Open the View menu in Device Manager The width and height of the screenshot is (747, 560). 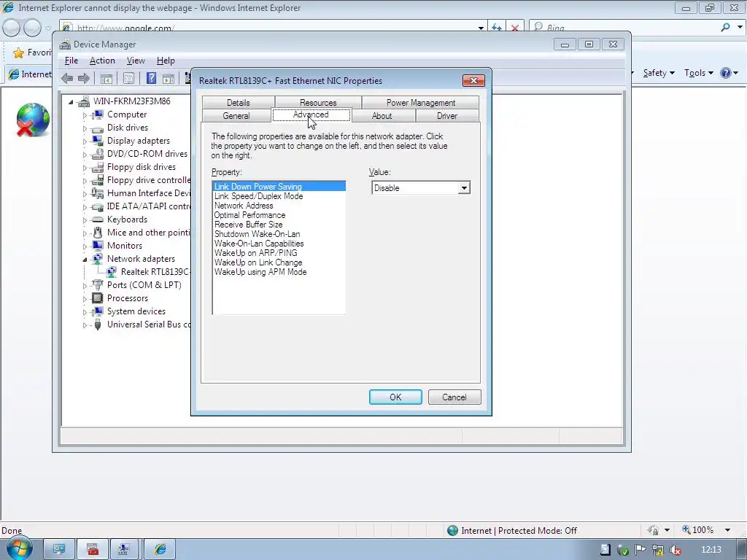tap(136, 61)
